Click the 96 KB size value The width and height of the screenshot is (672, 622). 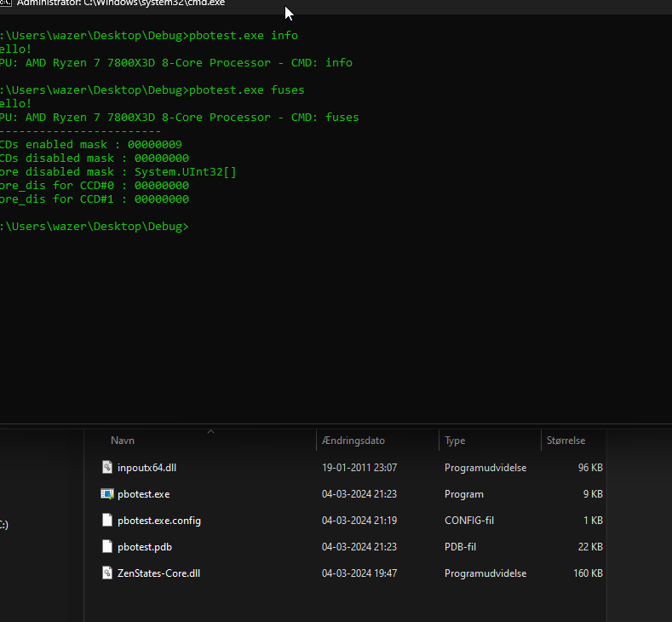tap(590, 467)
